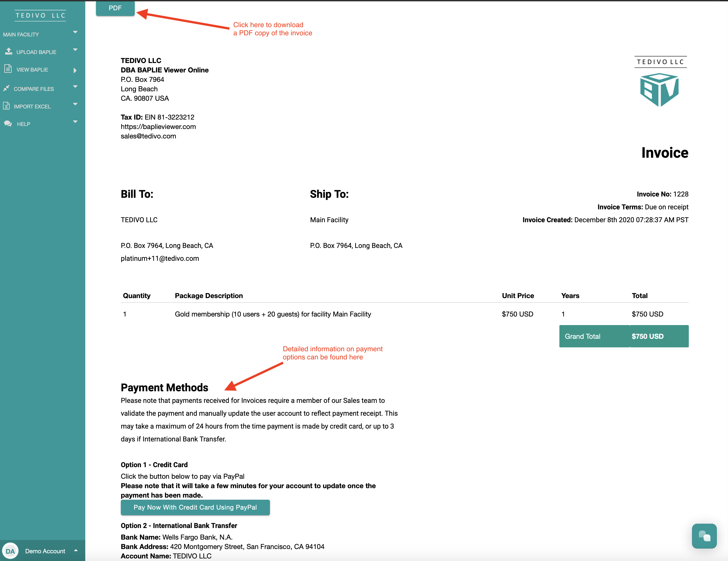
Task: Expand the View BAPLIE submenu arrow
Action: coord(75,70)
